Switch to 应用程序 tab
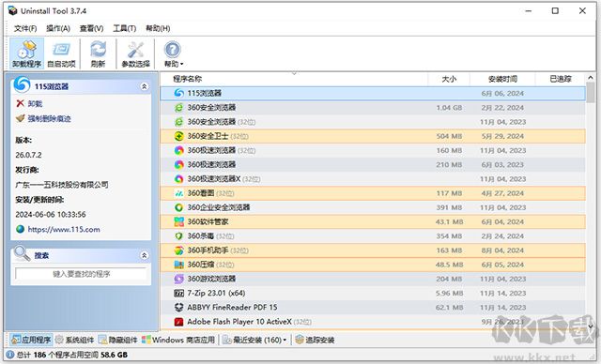Image resolution: width=601 pixels, height=364 pixels. pos(31,340)
